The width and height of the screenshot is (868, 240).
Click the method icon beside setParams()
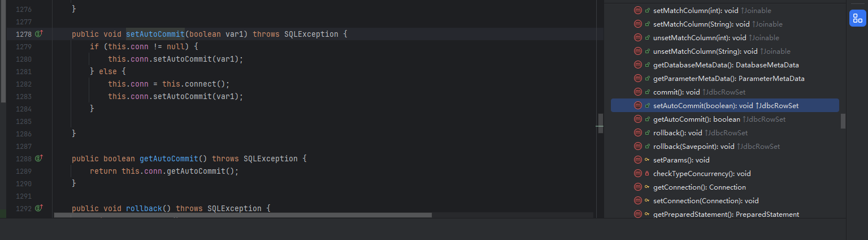point(638,160)
